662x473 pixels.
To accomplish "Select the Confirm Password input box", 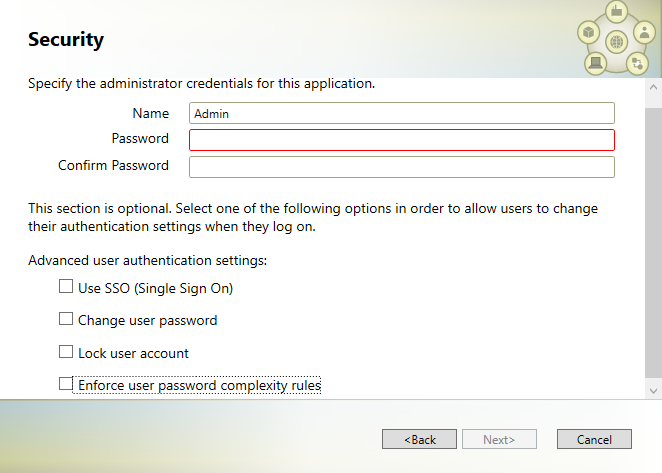I will click(402, 167).
